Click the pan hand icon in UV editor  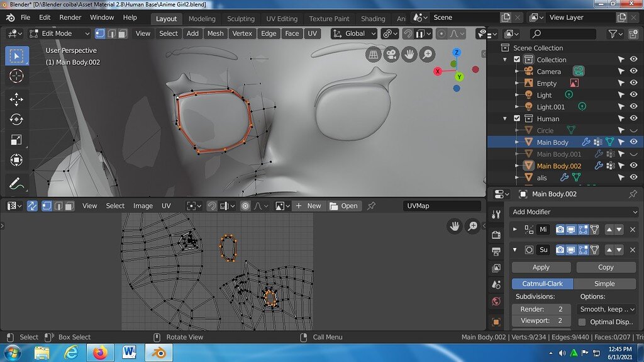[455, 226]
